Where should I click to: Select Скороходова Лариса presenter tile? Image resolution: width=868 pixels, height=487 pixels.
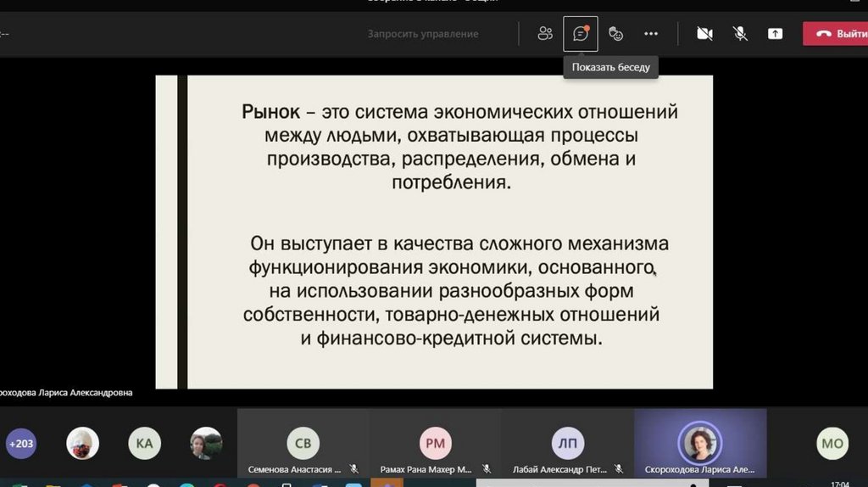pos(700,443)
